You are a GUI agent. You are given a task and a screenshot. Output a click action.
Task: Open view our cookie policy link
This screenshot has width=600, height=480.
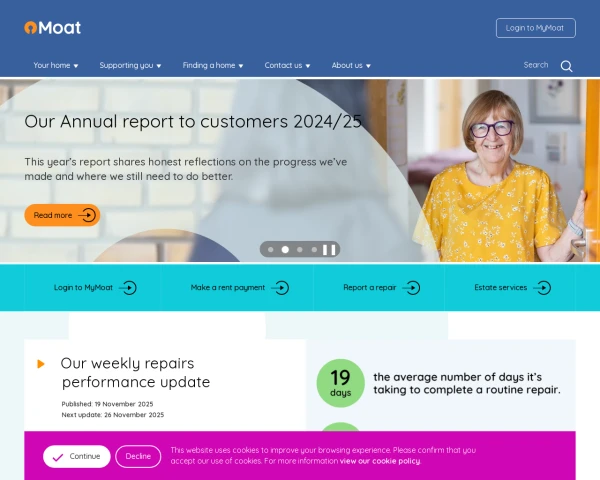click(x=380, y=461)
